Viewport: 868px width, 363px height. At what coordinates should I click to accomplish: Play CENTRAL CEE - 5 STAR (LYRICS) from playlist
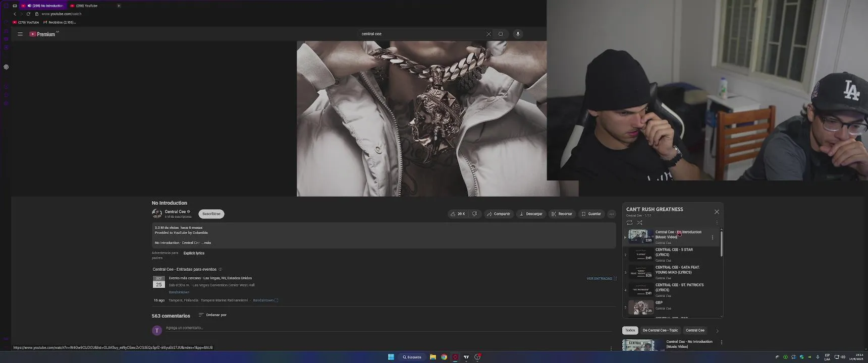pyautogui.click(x=671, y=255)
